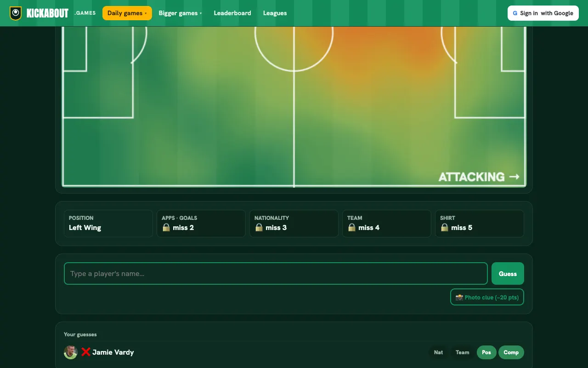Click the KICKABOUT wordmark text

(47, 13)
